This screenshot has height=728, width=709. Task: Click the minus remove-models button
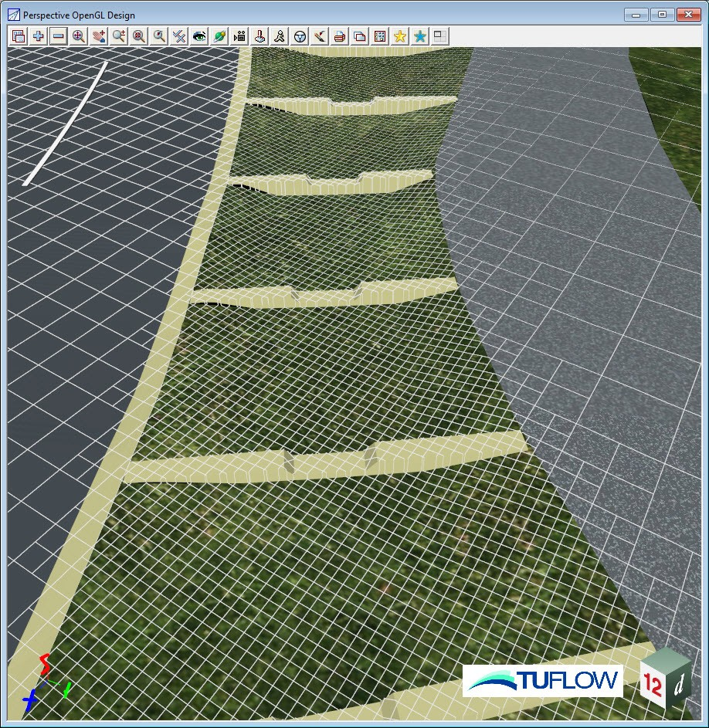pos(59,36)
